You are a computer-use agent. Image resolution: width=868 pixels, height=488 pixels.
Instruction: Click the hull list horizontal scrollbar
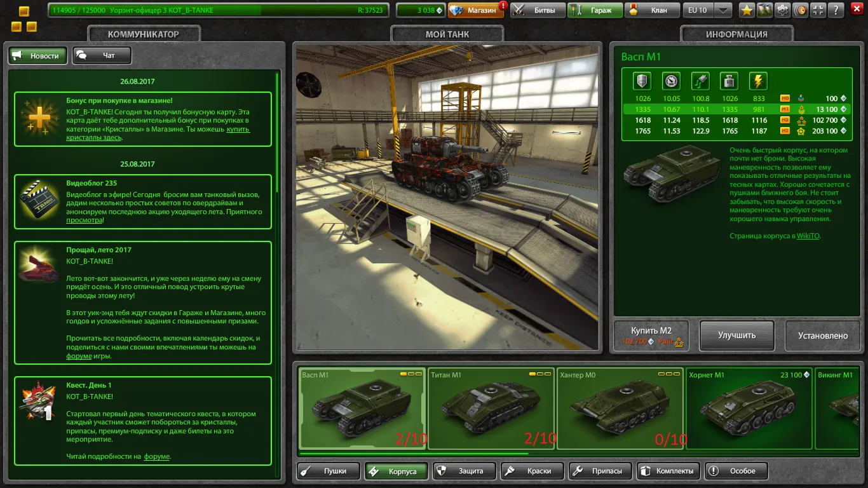413,454
